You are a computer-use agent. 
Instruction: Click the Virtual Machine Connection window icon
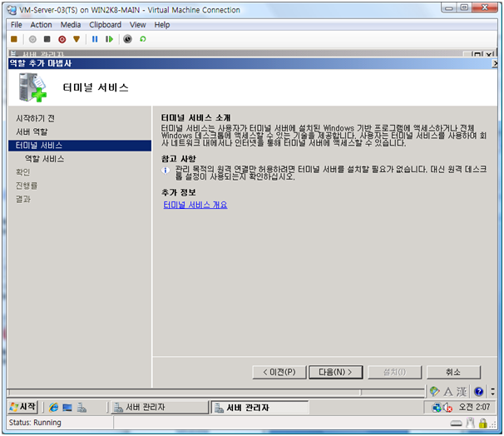click(x=12, y=10)
